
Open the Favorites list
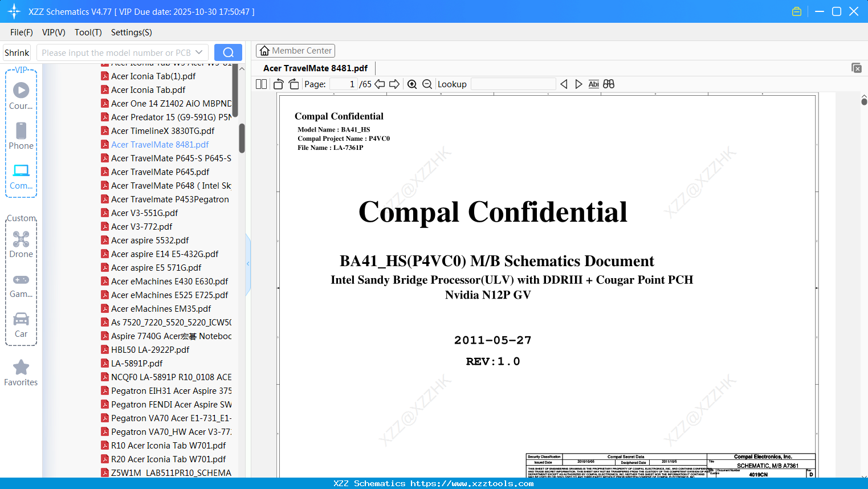tap(21, 373)
